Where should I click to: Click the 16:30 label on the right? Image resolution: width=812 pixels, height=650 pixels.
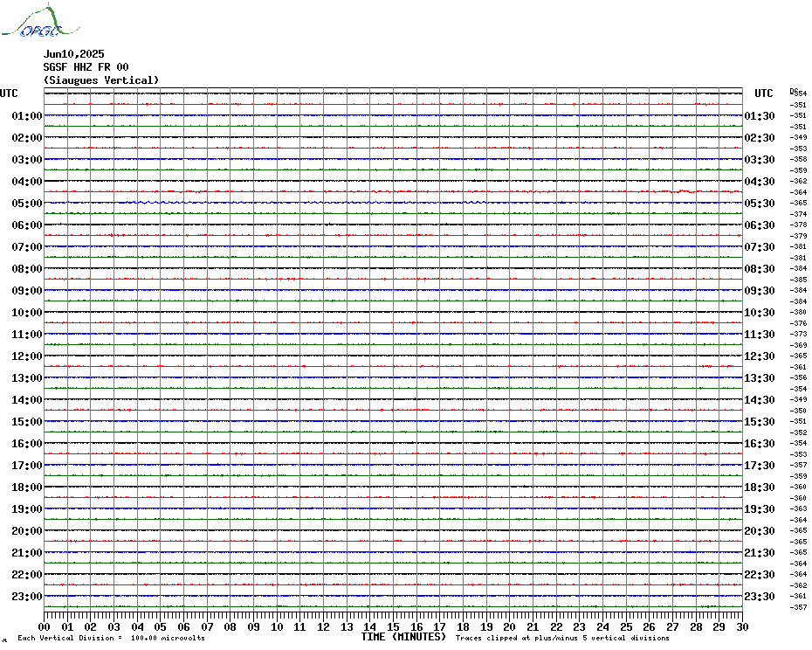pos(759,444)
